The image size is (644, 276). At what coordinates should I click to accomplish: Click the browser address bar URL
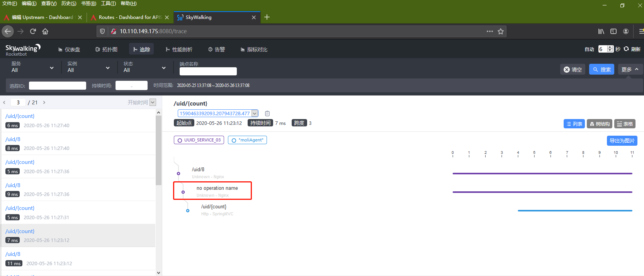[153, 31]
